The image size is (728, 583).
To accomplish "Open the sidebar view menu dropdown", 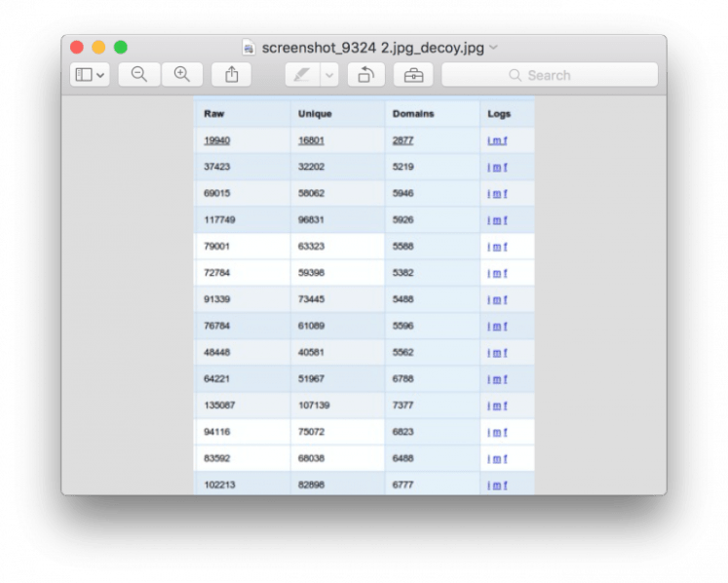I will [x=90, y=75].
